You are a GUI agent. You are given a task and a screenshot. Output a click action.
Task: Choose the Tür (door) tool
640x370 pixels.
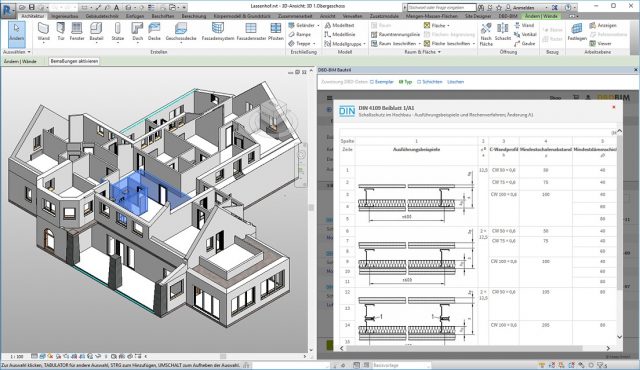click(x=61, y=32)
